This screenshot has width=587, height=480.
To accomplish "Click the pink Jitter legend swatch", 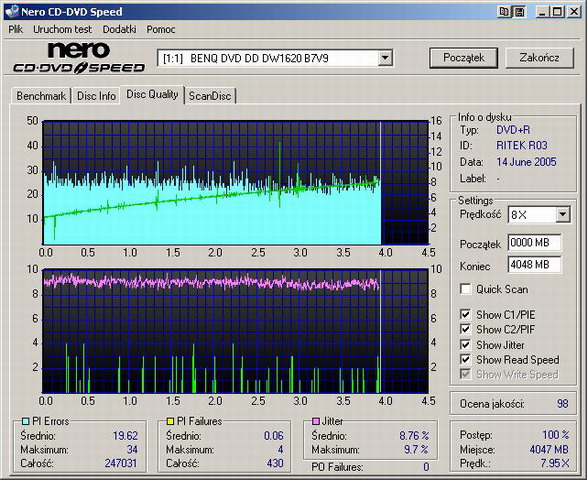I will pos(316,421).
